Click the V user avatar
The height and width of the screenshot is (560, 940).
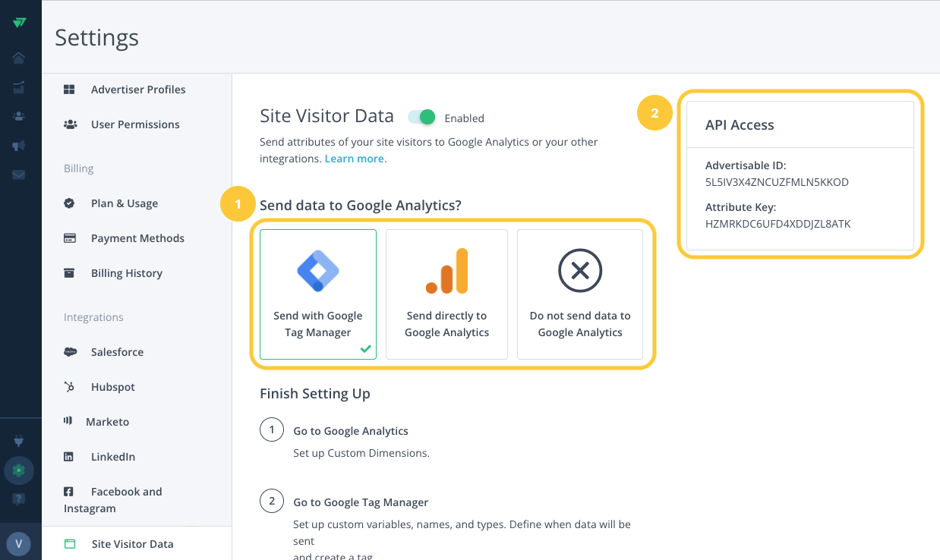(x=19, y=543)
